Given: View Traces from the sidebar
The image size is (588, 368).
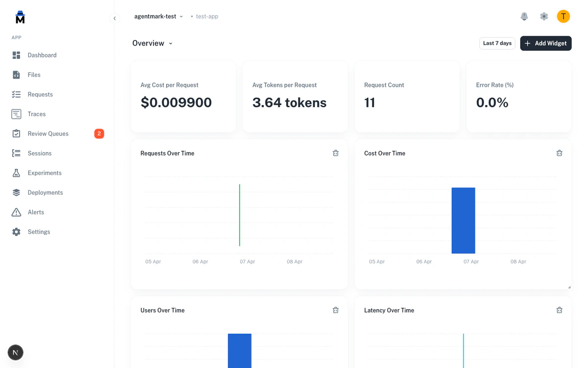Looking at the screenshot, I should (36, 114).
